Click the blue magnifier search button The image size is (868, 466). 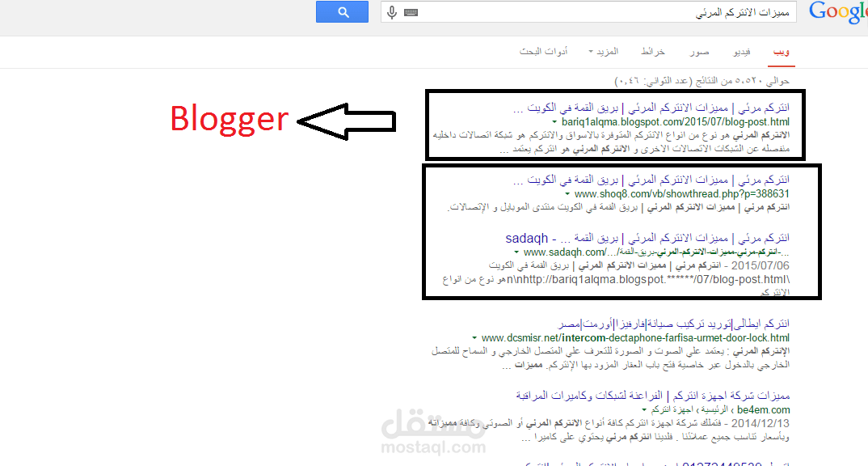click(342, 11)
